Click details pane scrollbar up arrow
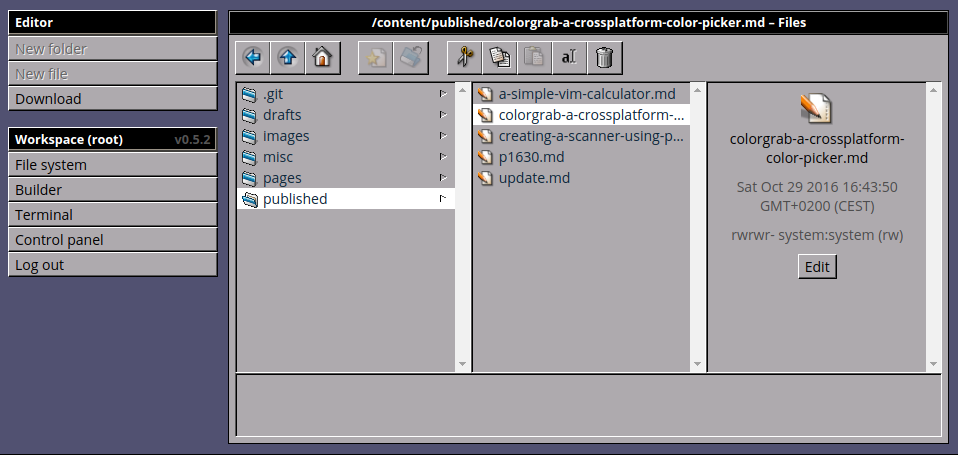This screenshot has height=455, width=958. [933, 90]
